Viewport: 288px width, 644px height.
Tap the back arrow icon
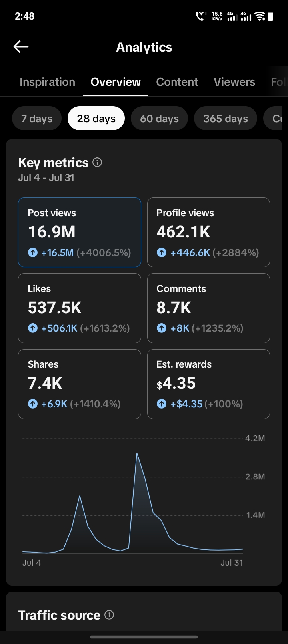21,47
